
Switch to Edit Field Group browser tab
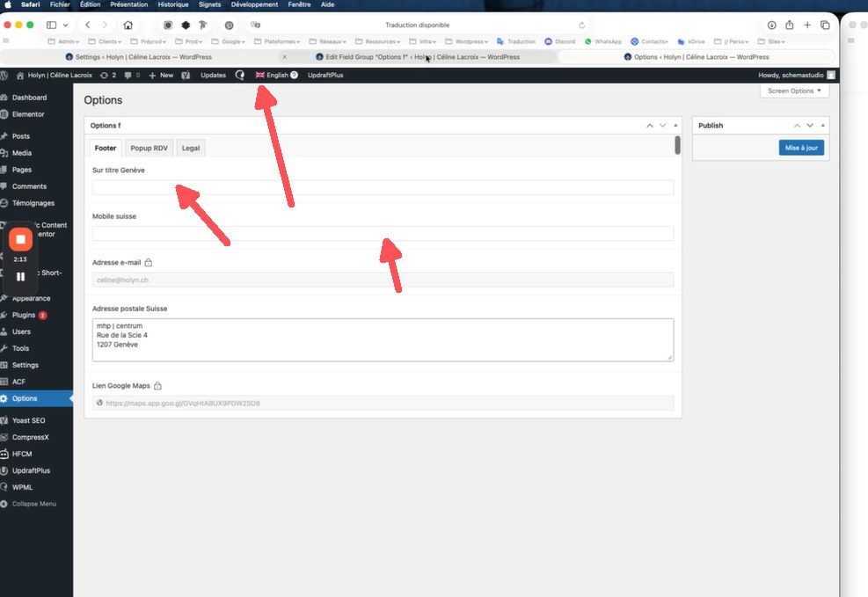[418, 57]
